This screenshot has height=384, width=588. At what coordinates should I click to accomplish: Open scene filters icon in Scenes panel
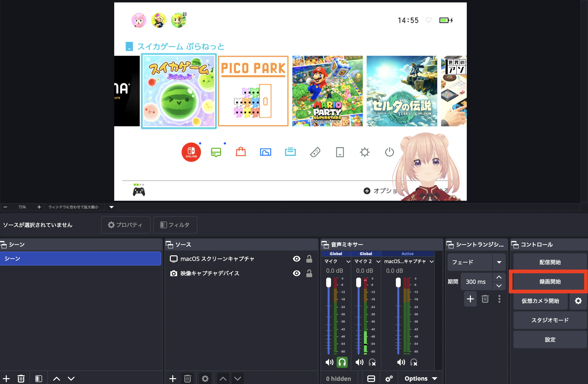pos(38,379)
